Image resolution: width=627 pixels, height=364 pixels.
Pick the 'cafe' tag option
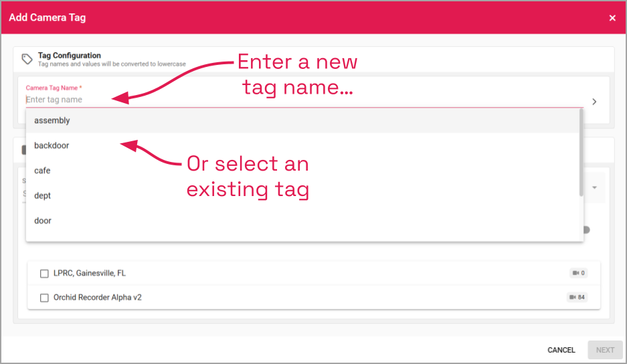[x=42, y=171]
